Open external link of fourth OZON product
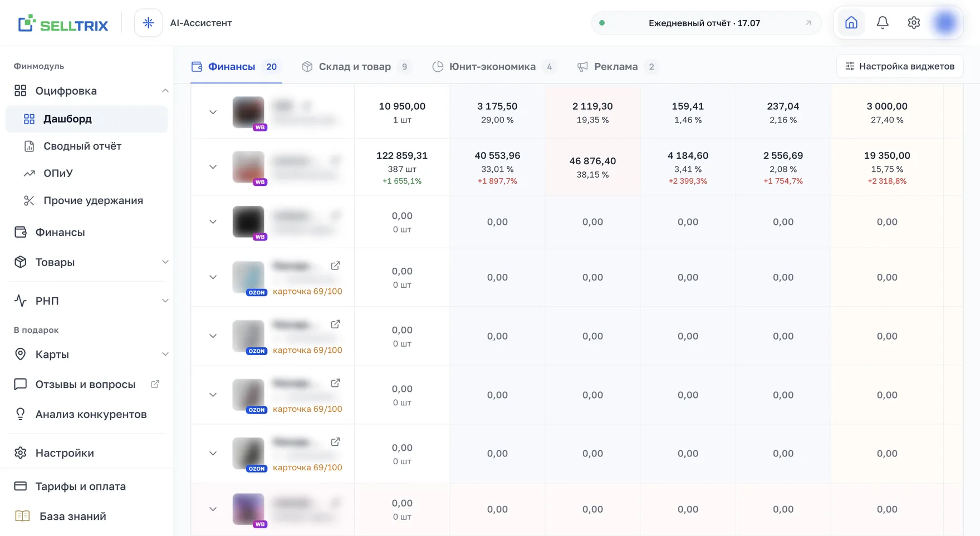 coord(335,442)
